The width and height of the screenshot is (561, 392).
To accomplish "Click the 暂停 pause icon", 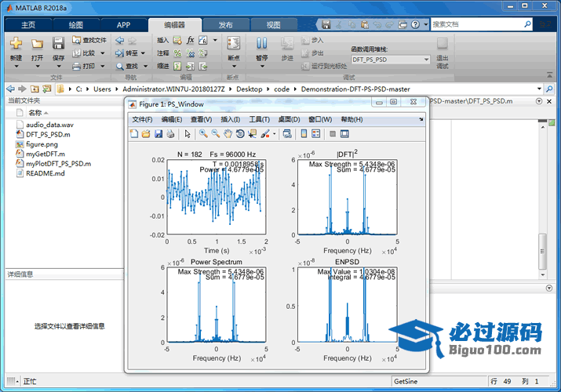I will 261,43.
